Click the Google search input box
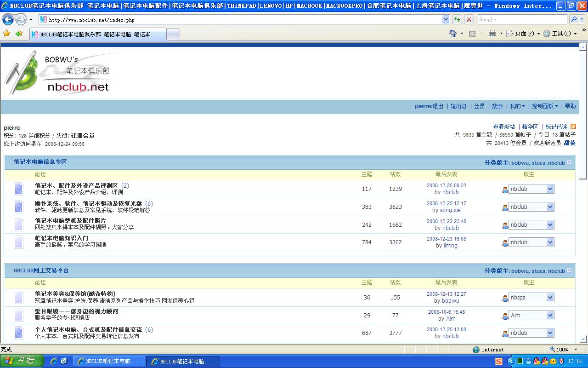588x368 pixels. [x=522, y=19]
